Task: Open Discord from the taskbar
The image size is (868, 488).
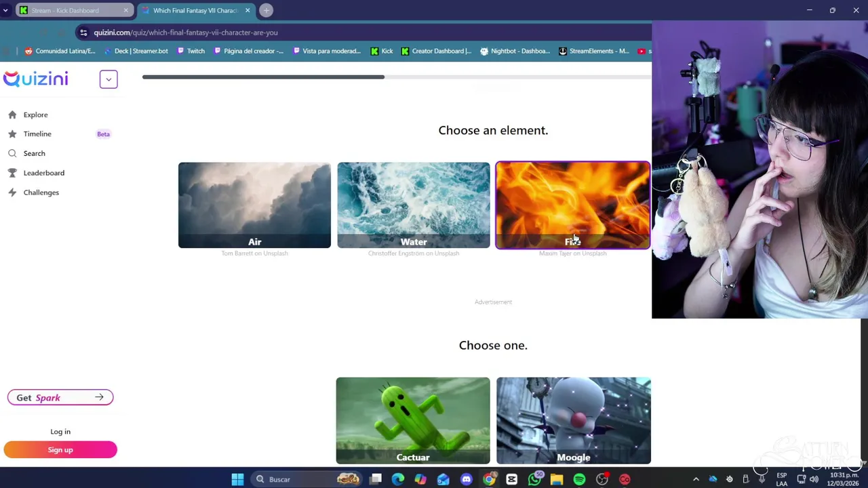Action: [x=466, y=479]
